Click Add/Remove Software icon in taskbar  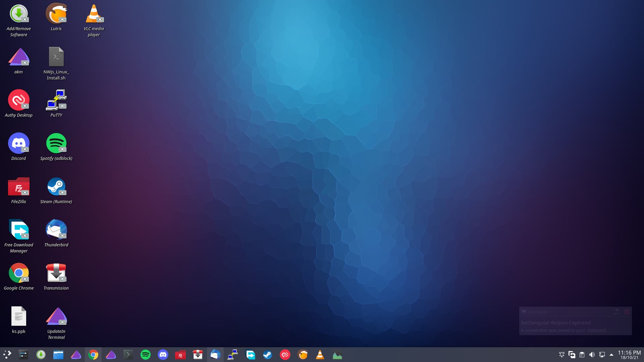click(41, 355)
